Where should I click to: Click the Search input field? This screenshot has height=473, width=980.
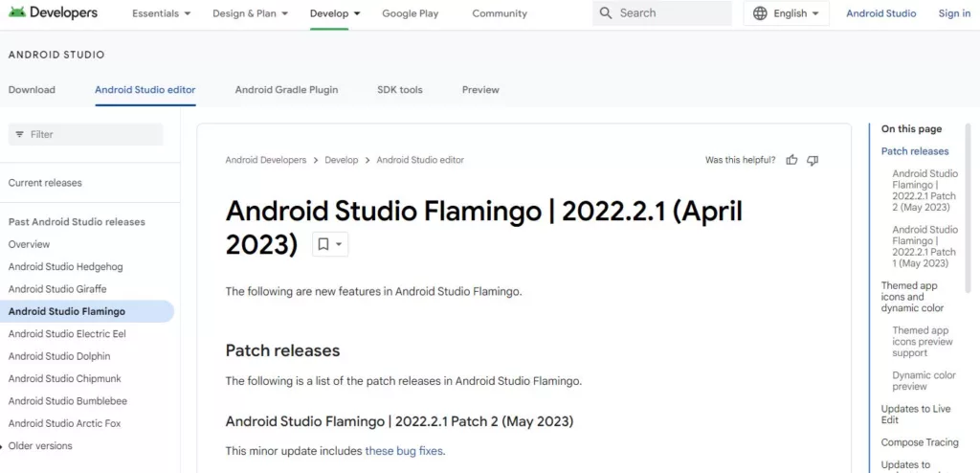(662, 13)
